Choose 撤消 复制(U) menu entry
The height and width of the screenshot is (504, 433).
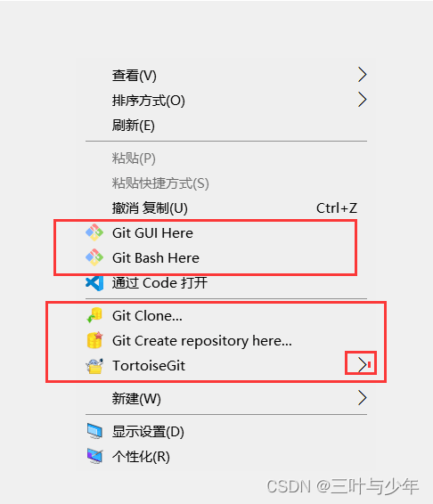pos(225,207)
